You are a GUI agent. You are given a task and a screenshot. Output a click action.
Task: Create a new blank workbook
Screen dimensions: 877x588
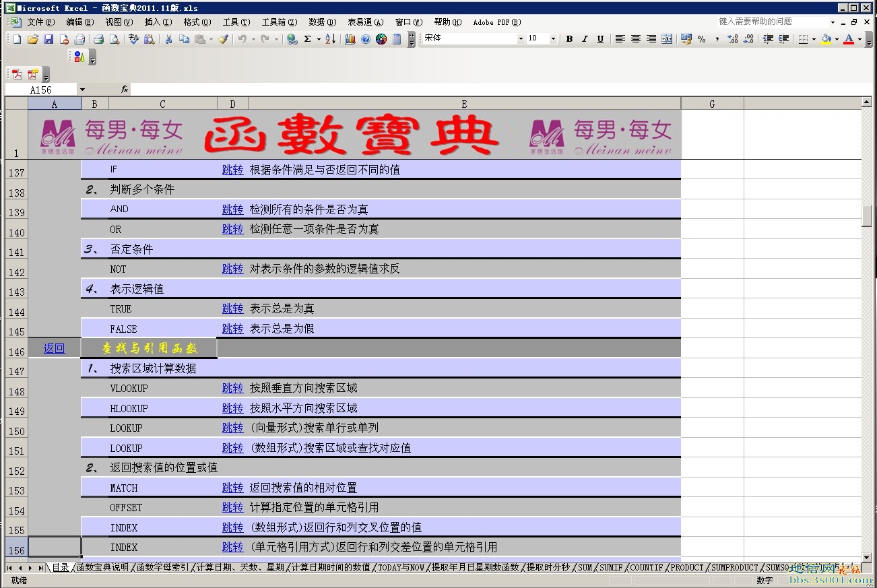(17, 39)
